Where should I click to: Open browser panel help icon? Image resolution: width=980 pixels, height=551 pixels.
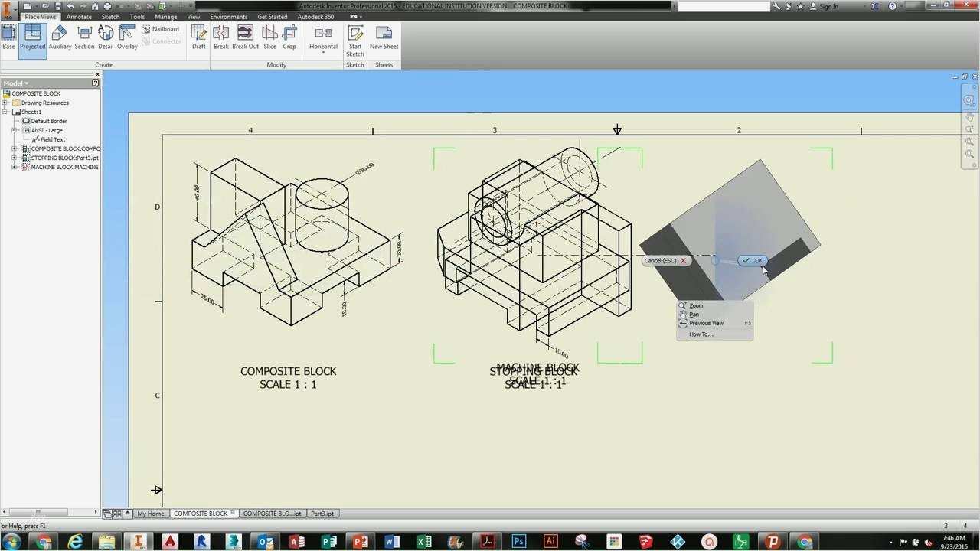96,83
